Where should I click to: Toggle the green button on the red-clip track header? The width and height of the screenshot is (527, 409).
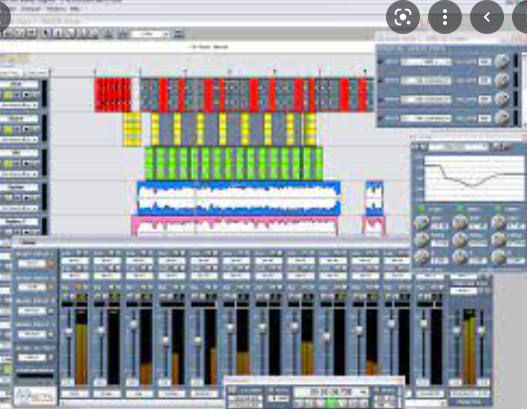[x=8, y=95]
